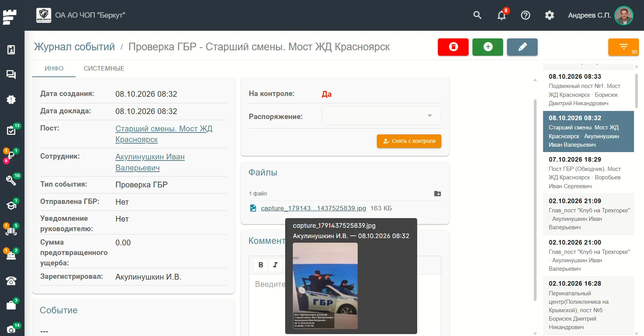Select event entry 02.10.2026 21:00
This screenshot has width=644, height=336.
point(588,256)
